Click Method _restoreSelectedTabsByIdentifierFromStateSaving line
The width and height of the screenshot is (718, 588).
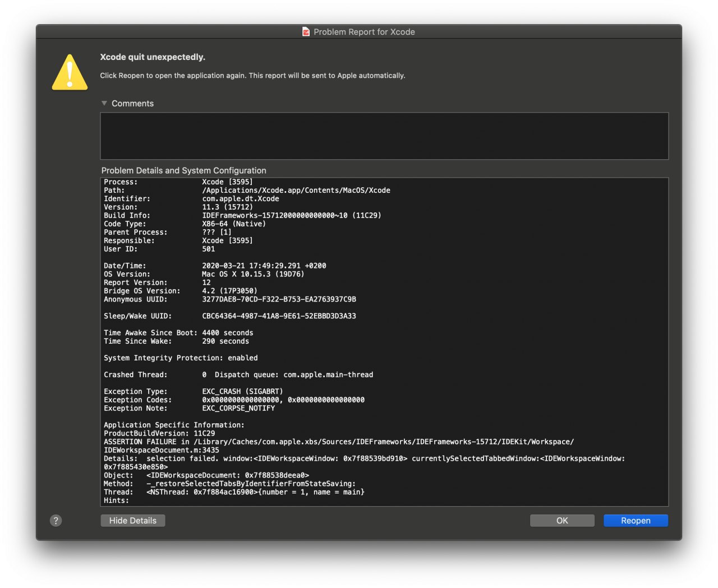[229, 485]
